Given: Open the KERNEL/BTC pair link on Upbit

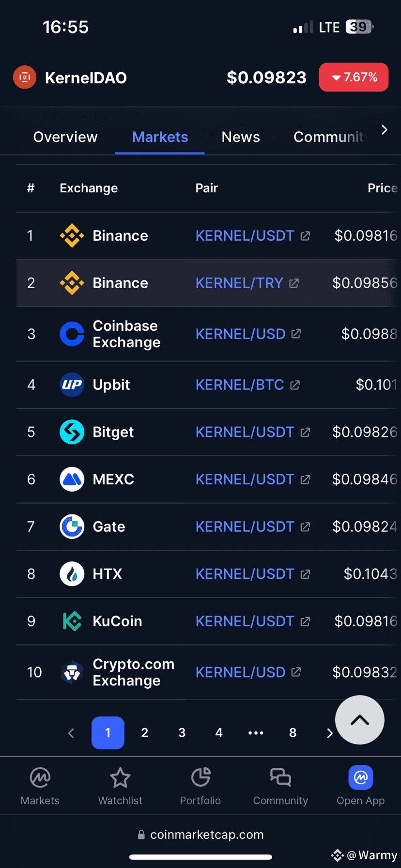Looking at the screenshot, I should tap(240, 385).
